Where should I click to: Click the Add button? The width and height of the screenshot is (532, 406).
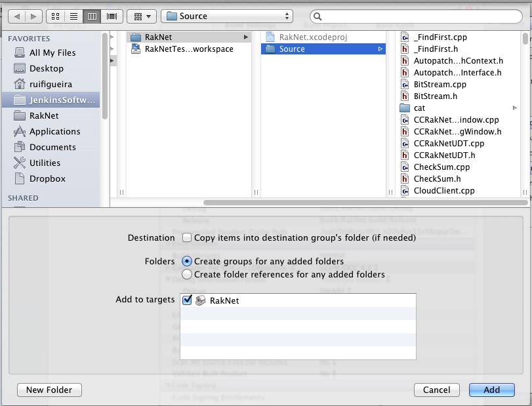(x=491, y=390)
